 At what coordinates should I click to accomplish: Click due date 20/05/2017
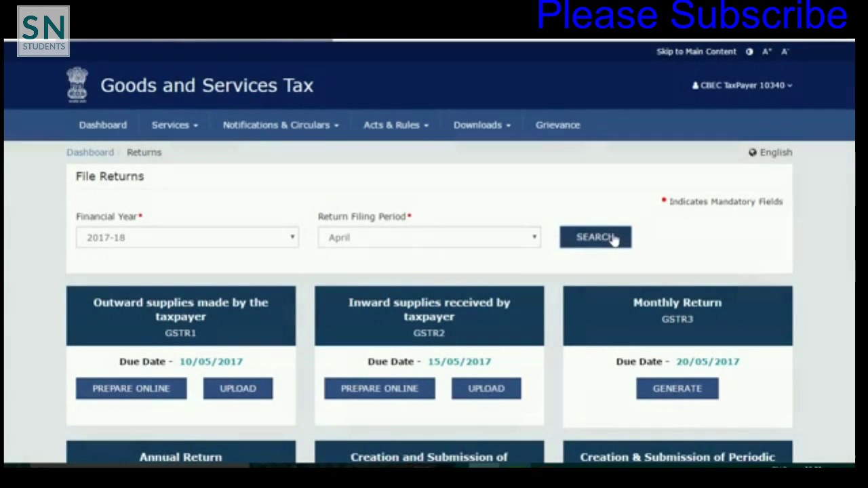(707, 361)
